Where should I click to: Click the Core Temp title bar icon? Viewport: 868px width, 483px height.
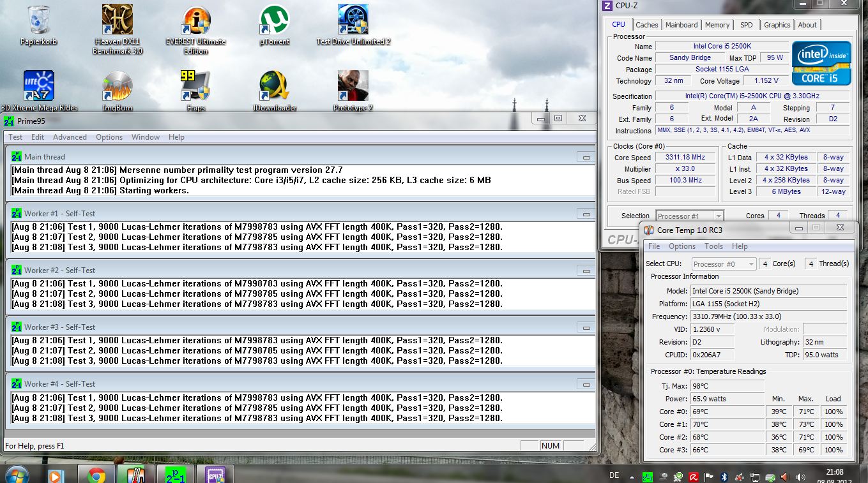click(x=649, y=230)
